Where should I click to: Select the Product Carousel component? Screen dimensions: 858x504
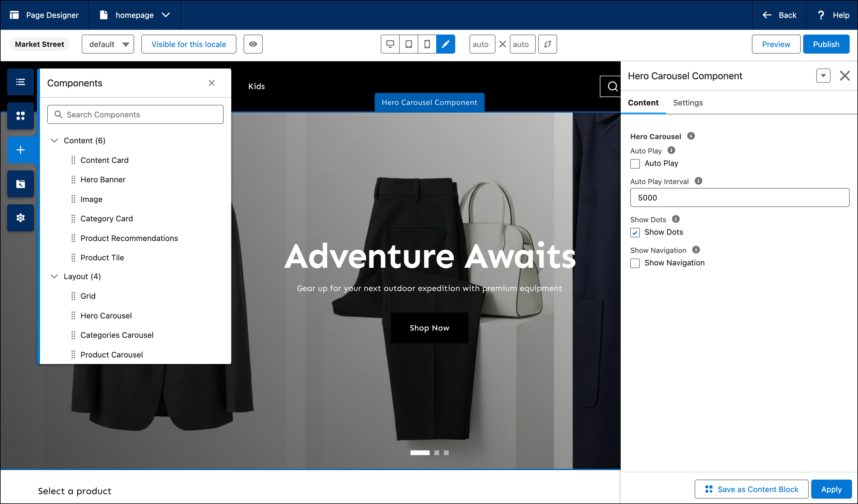coord(112,355)
